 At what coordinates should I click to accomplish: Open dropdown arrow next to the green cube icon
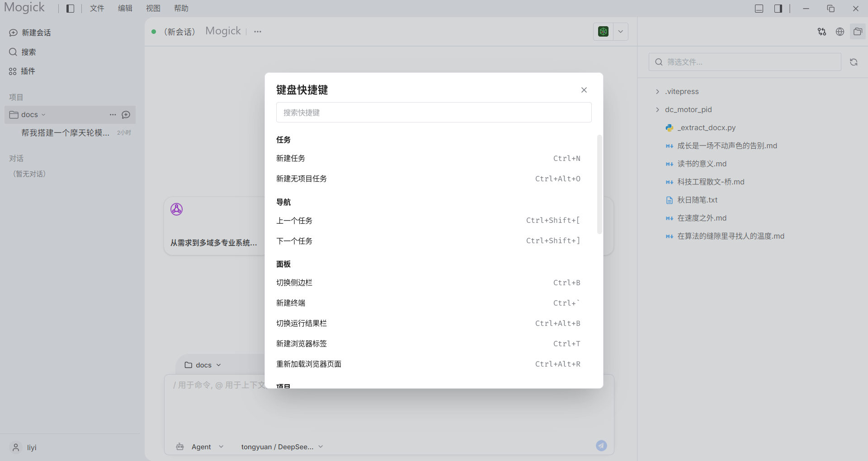click(621, 32)
